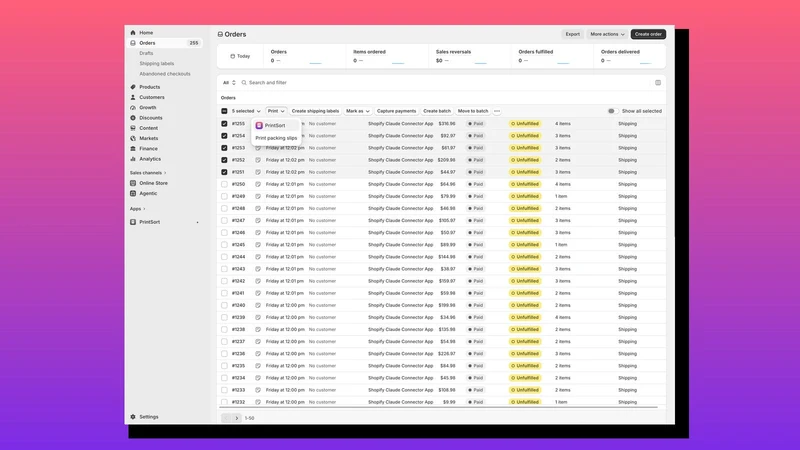The width and height of the screenshot is (800, 450).
Task: Click the Today date range button
Action: 240,56
